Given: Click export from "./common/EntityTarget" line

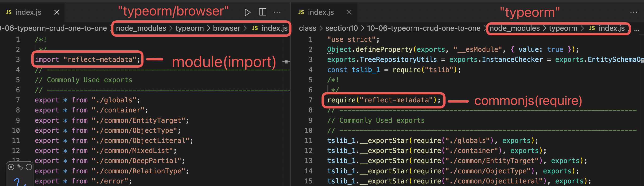Looking at the screenshot, I should [x=112, y=120].
